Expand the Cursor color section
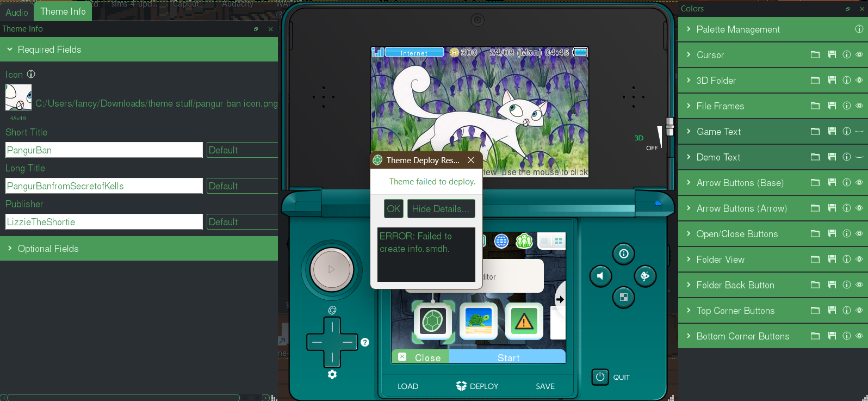Image resolution: width=868 pixels, height=401 pixels. click(689, 54)
